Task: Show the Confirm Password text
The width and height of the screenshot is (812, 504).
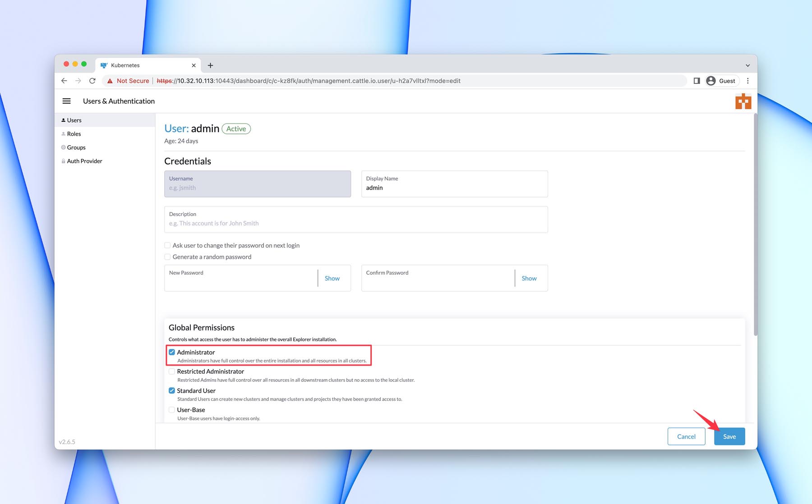Action: coord(529,278)
